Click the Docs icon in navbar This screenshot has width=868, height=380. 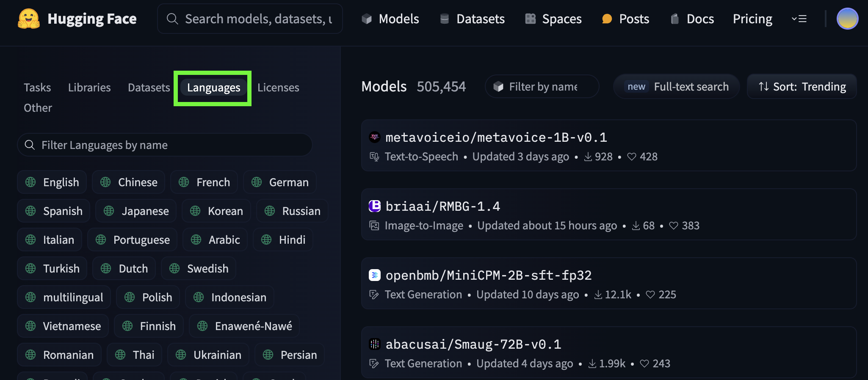pyautogui.click(x=675, y=19)
